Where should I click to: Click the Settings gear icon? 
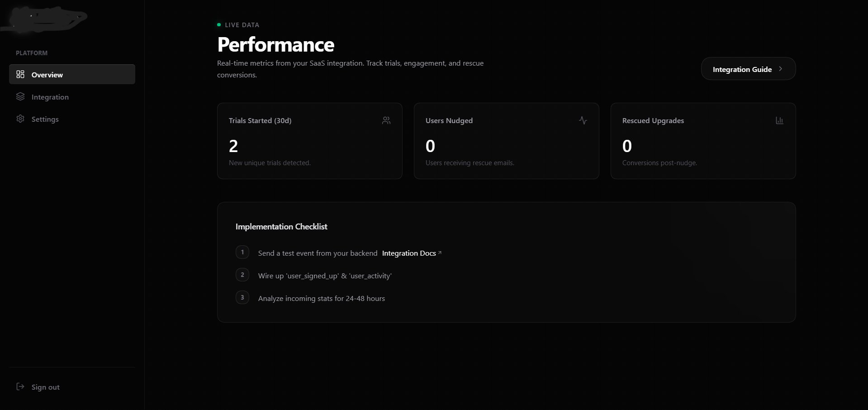tap(20, 119)
